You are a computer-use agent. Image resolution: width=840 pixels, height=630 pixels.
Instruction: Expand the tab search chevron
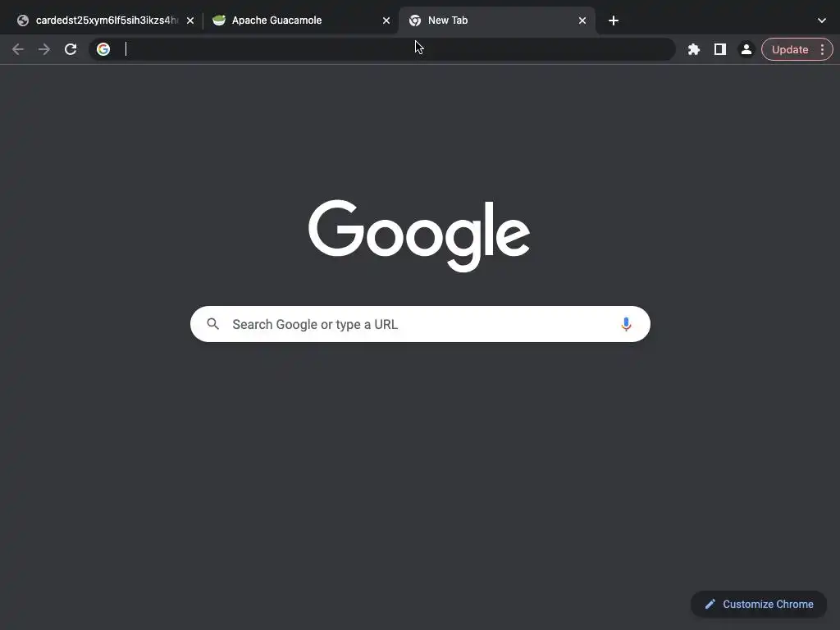822,21
